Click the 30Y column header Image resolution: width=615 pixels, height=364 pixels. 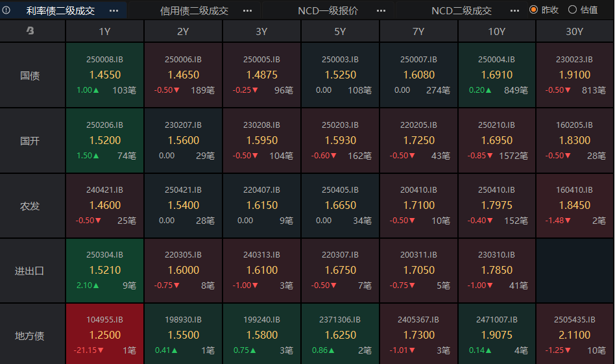click(x=575, y=31)
